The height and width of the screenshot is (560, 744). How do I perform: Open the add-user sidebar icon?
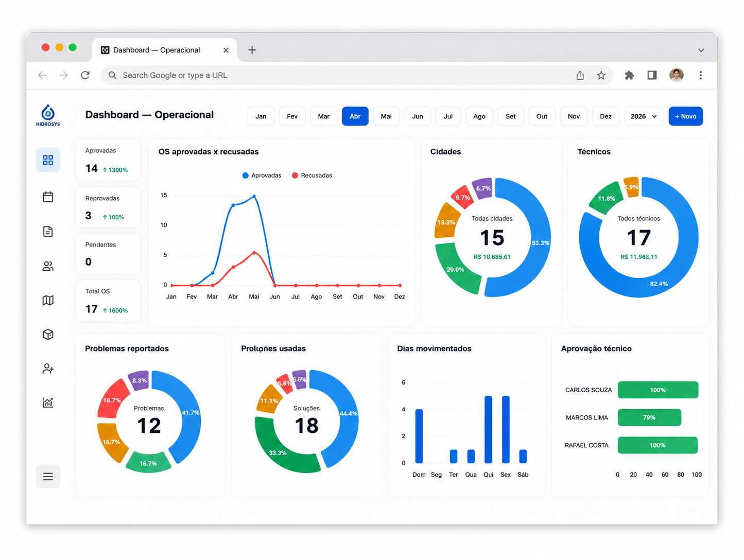(48, 369)
